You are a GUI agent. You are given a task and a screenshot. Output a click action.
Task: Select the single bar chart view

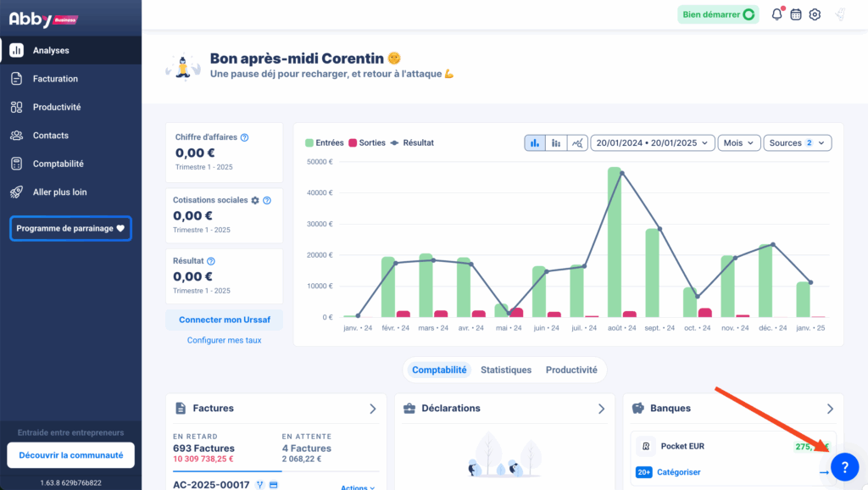pos(534,143)
